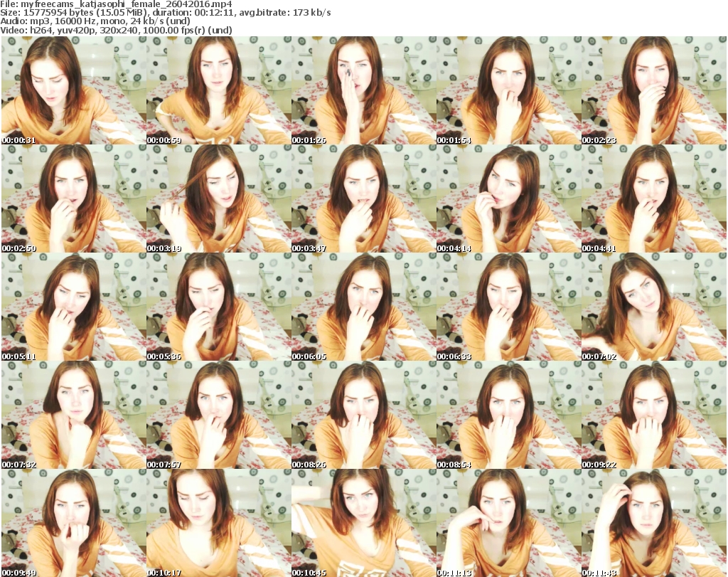Select the thumbnail stamped 00:09:49

pyautogui.click(x=73, y=523)
